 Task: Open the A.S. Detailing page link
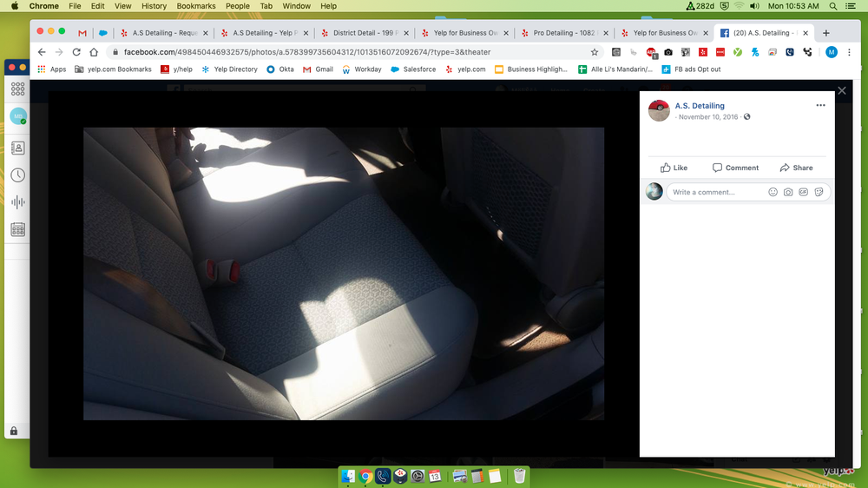(x=700, y=106)
